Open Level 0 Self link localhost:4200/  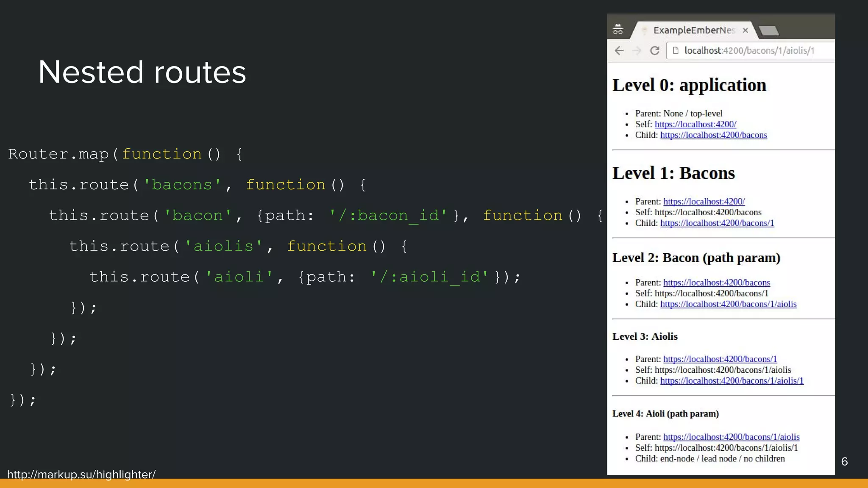pos(695,124)
